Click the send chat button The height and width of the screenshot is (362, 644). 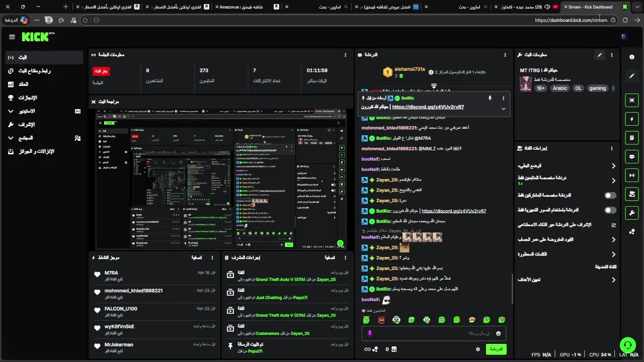point(496,349)
